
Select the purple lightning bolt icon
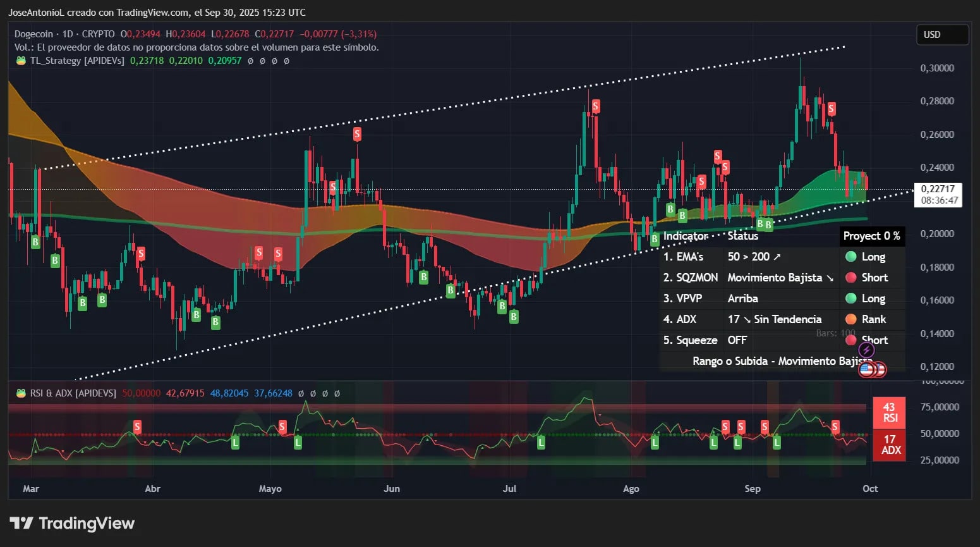click(x=866, y=350)
